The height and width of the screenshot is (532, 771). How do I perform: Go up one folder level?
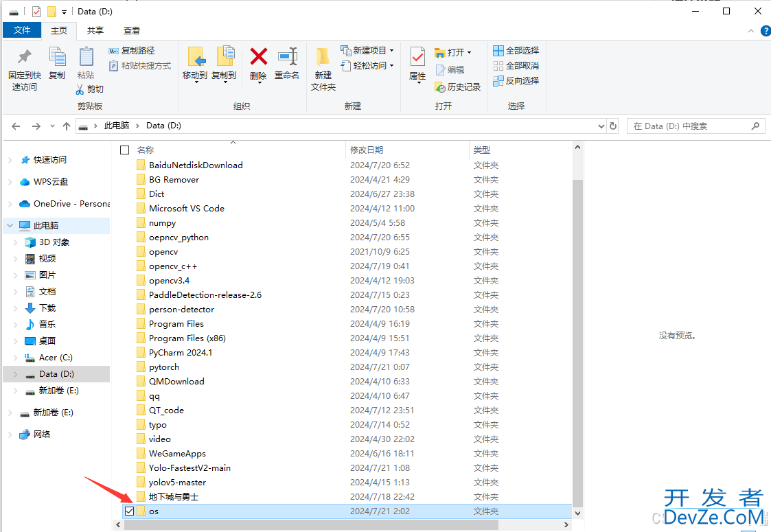click(67, 126)
